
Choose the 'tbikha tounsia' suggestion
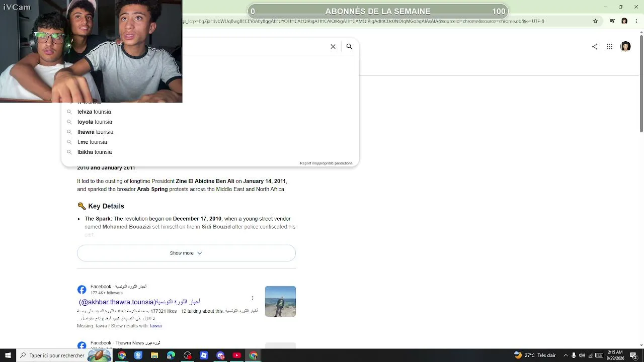pyautogui.click(x=210, y=152)
